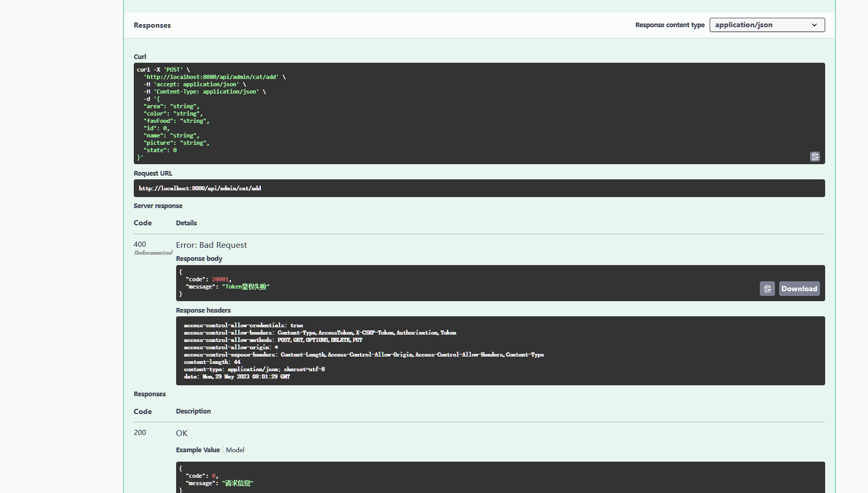Switch to the Model tab

[x=235, y=450]
